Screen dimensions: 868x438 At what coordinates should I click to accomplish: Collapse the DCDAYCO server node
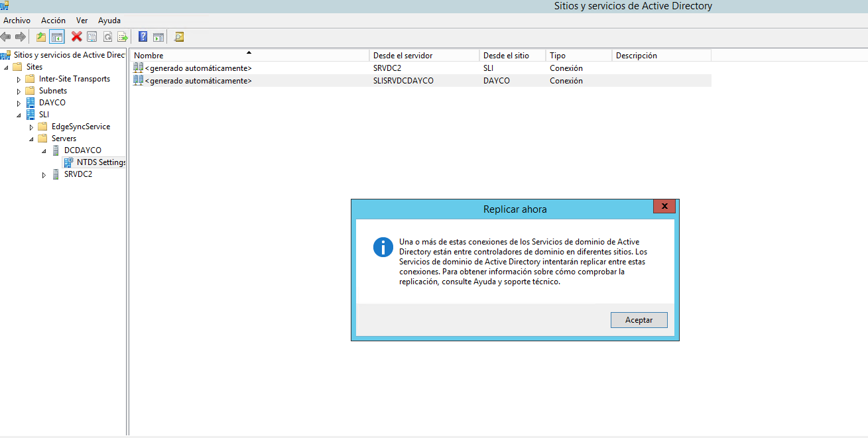44,151
